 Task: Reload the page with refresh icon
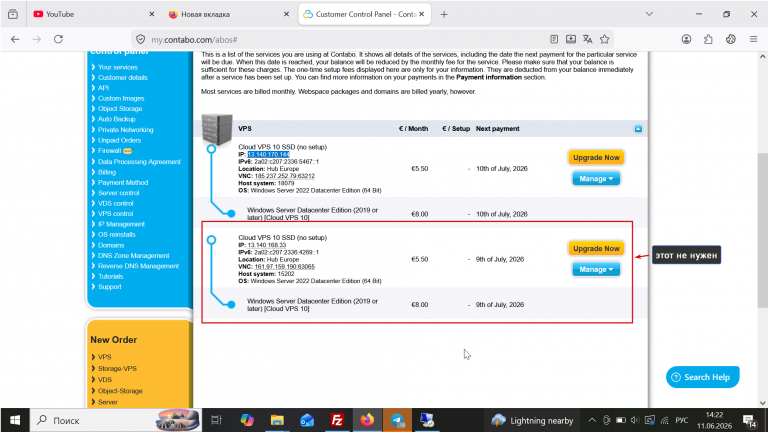coord(58,39)
